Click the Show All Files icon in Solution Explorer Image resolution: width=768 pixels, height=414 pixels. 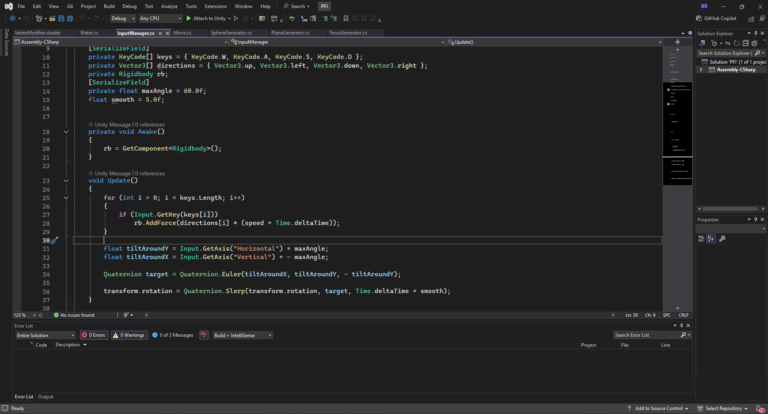pyautogui.click(x=754, y=43)
